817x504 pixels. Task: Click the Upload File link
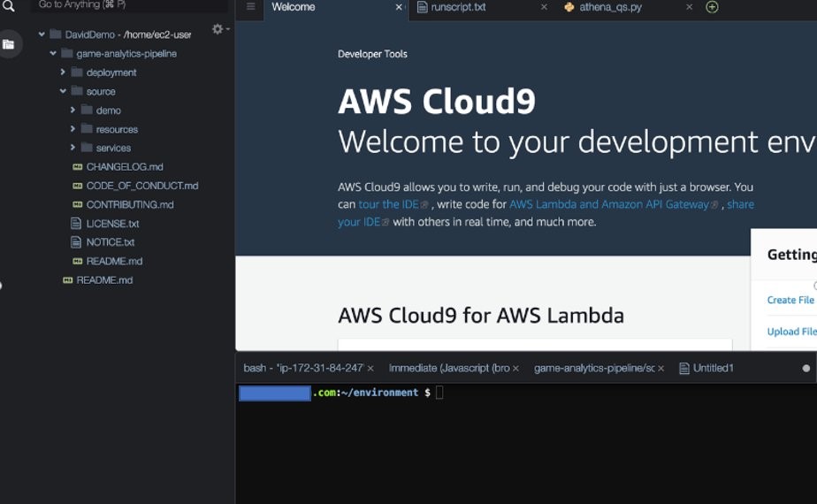point(791,332)
